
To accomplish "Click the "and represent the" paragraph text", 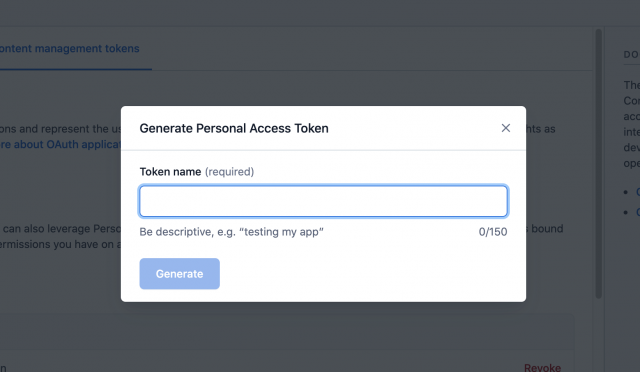I will 61,129.
